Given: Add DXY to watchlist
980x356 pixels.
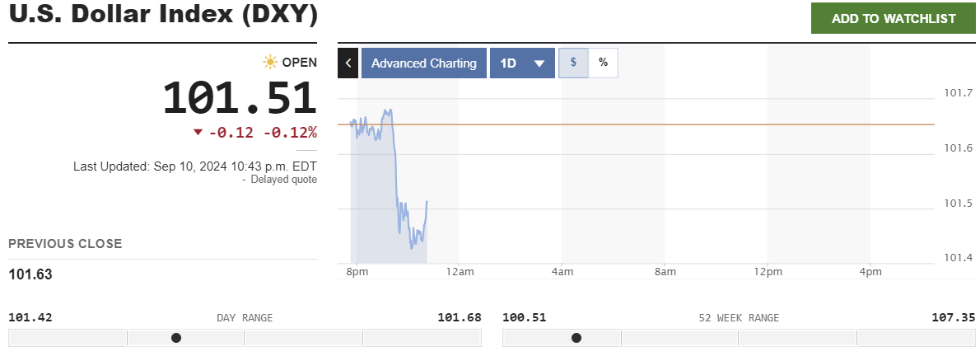Looking at the screenshot, I should click(894, 19).
